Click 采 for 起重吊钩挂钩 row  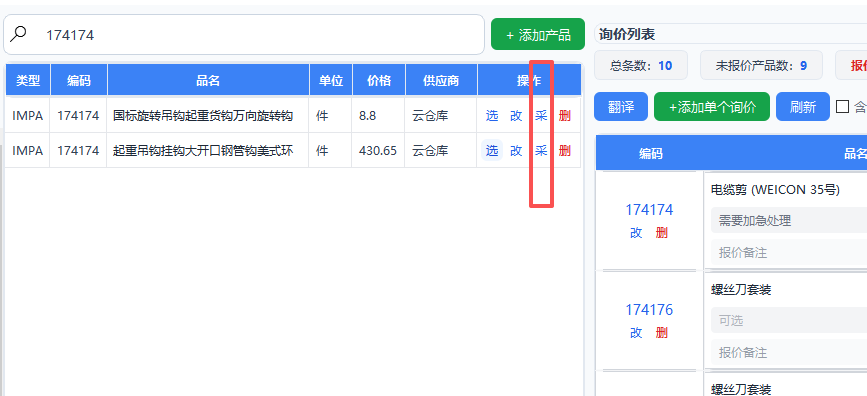click(541, 150)
